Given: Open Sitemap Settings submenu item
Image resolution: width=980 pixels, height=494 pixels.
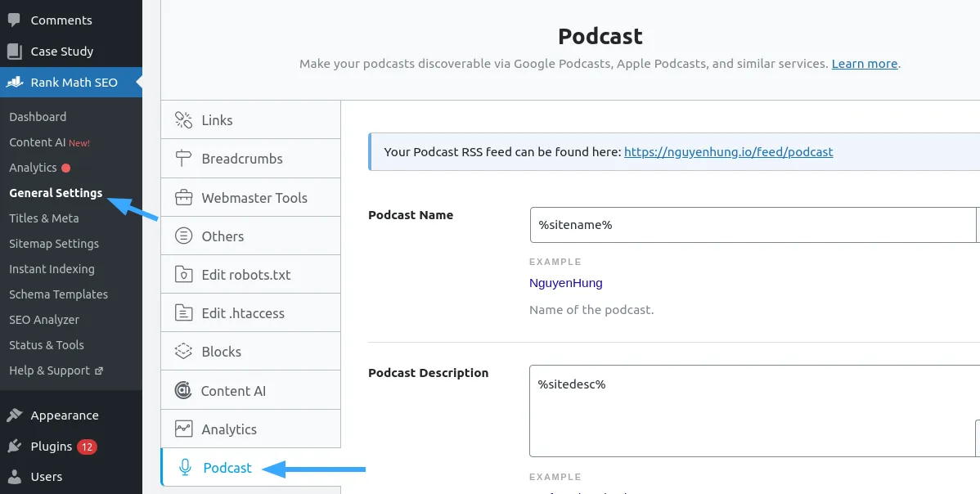Looking at the screenshot, I should point(54,244).
